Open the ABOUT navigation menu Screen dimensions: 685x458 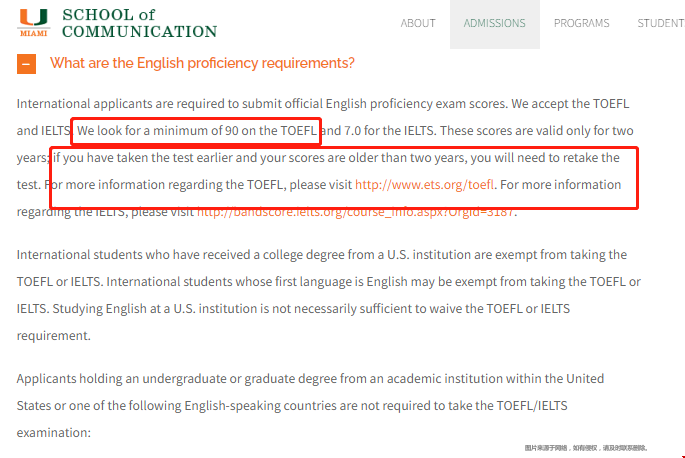point(418,23)
